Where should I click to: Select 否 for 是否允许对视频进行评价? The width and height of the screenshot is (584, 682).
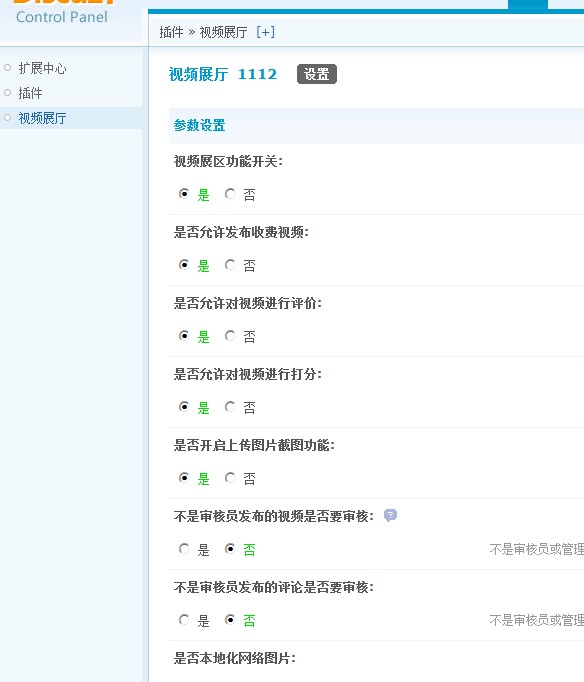[x=230, y=335]
